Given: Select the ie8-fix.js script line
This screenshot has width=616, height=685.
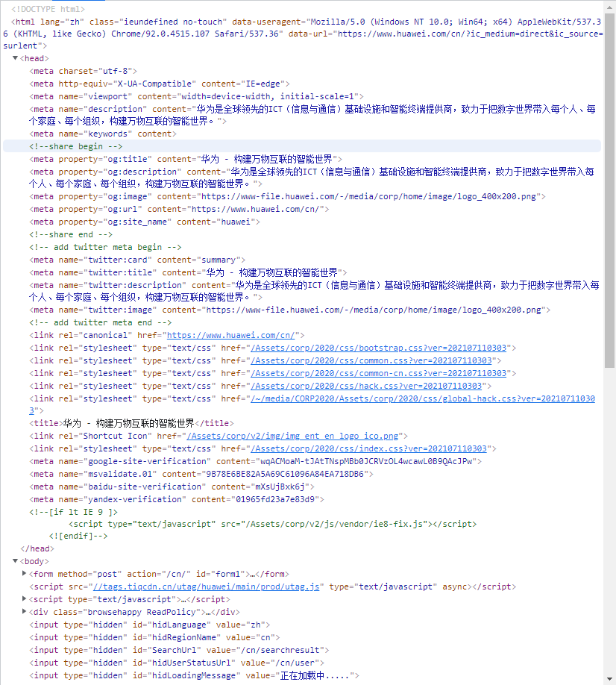Looking at the screenshot, I should (x=272, y=524).
